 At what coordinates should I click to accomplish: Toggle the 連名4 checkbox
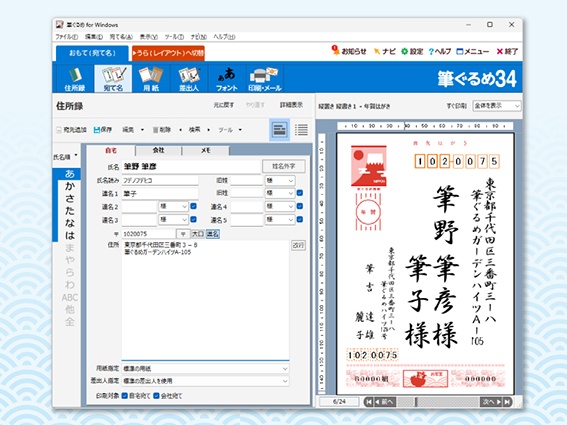click(300, 206)
